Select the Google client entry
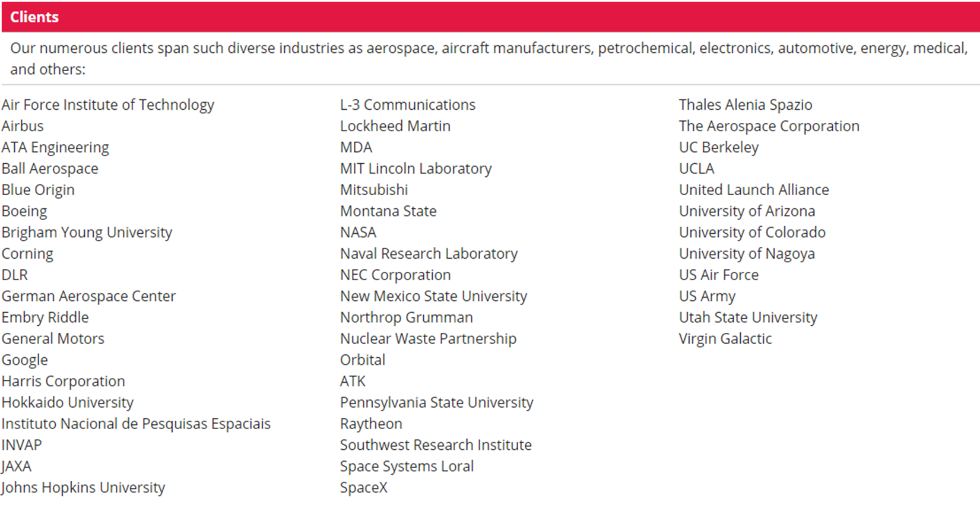This screenshot has width=980, height=505. [x=24, y=360]
